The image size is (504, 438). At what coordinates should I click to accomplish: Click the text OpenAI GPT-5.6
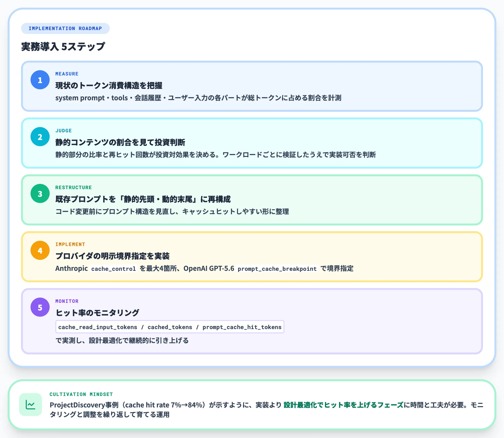click(209, 268)
